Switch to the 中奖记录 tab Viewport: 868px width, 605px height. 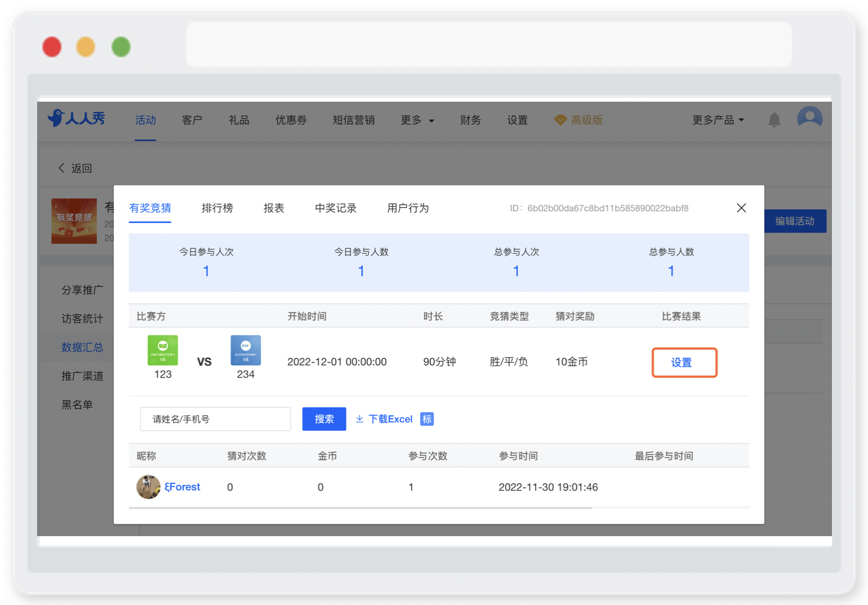click(x=335, y=208)
